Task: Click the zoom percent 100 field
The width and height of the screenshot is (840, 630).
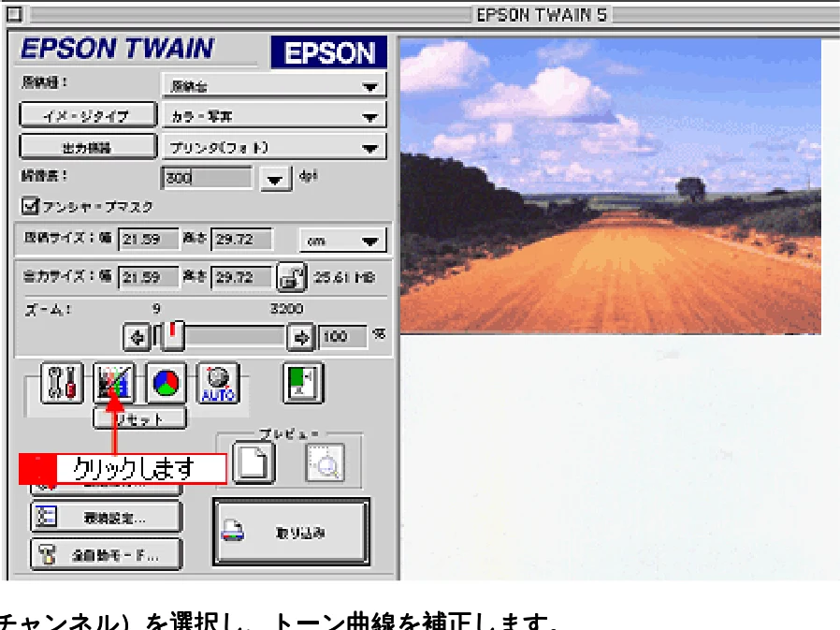Action: click(x=343, y=337)
